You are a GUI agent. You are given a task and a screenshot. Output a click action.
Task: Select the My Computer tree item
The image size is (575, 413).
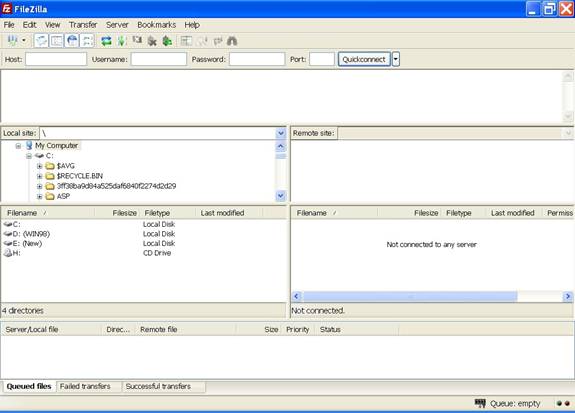tap(56, 146)
